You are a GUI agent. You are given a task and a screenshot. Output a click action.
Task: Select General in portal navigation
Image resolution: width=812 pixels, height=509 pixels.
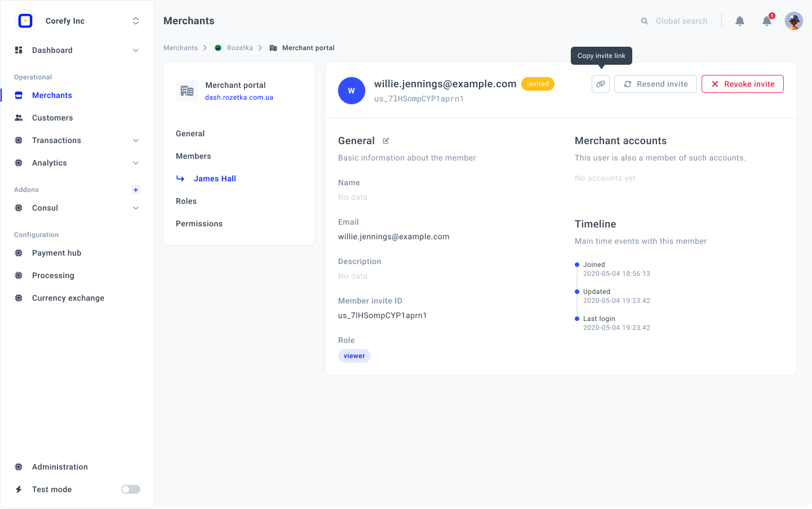click(190, 133)
